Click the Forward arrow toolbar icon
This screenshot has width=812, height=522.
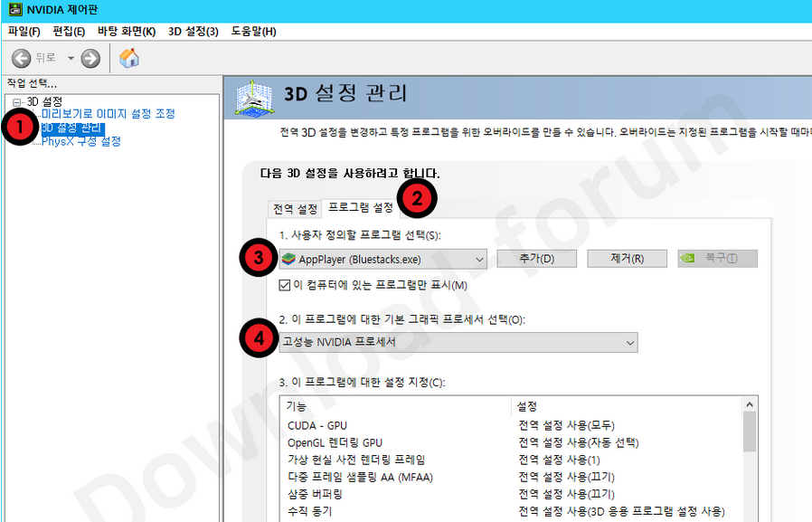click(90, 58)
